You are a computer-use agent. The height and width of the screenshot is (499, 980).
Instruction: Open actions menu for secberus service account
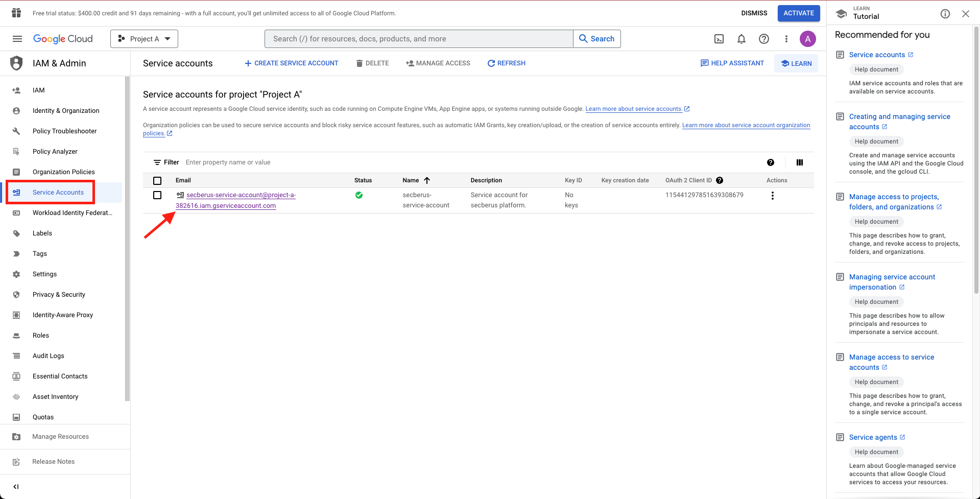[773, 196]
